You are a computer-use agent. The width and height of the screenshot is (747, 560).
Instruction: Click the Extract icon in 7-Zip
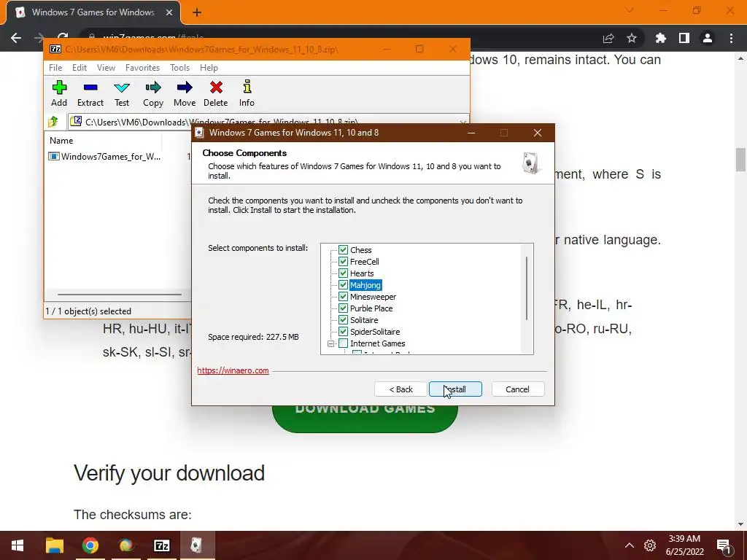click(90, 93)
